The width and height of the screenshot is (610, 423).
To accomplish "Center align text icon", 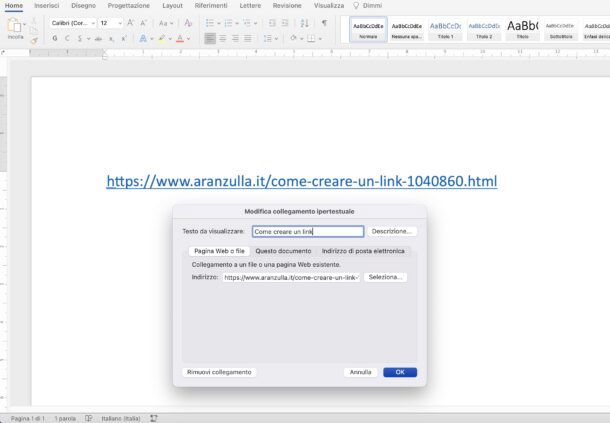I will pos(223,39).
